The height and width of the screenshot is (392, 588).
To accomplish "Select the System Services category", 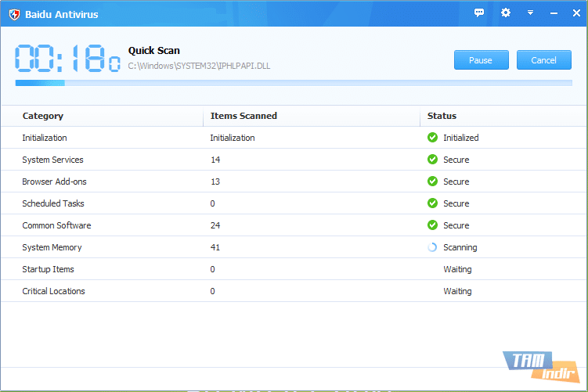I will pos(52,160).
